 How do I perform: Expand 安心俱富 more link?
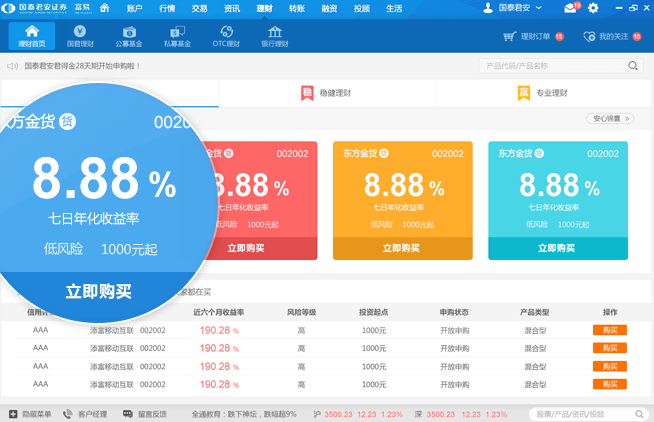click(612, 119)
